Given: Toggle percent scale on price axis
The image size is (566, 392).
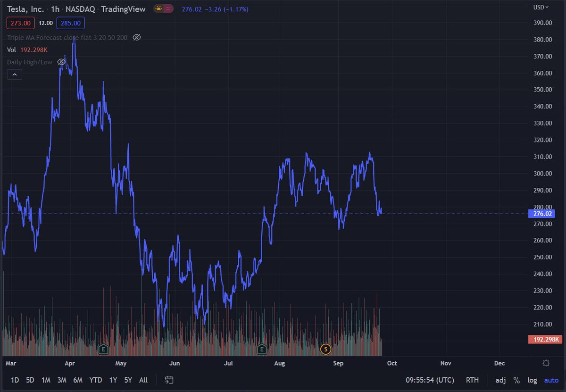Looking at the screenshot, I should [517, 380].
